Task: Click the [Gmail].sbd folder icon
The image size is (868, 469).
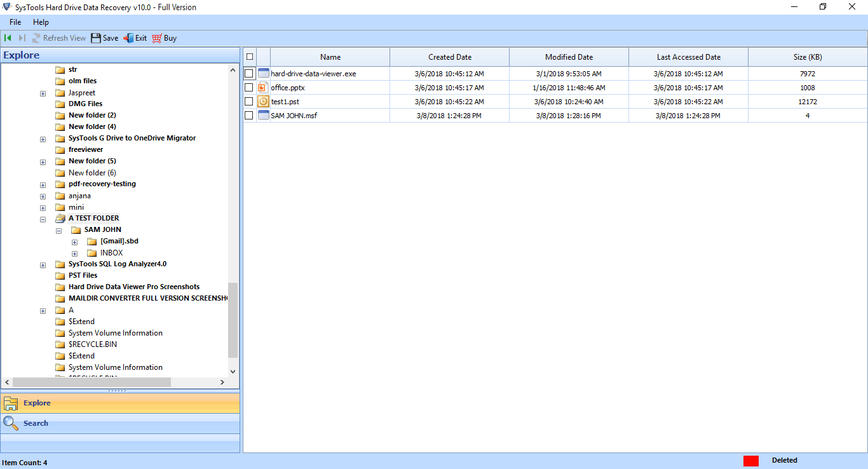Action: coord(92,241)
